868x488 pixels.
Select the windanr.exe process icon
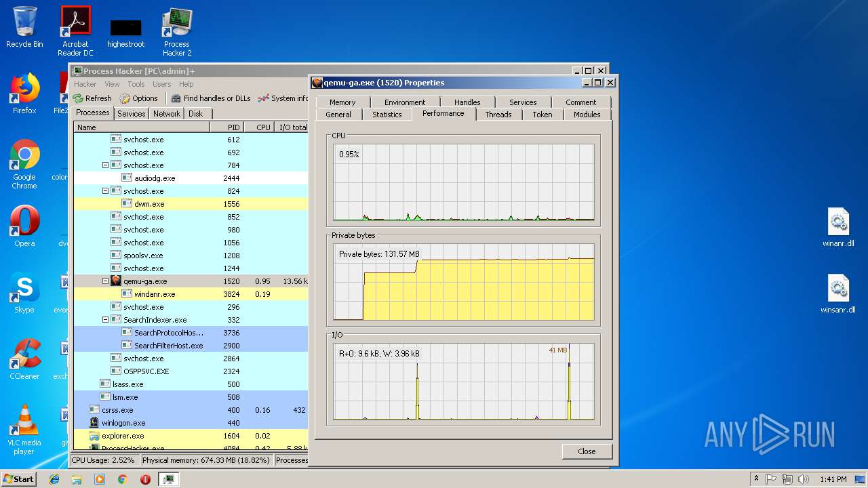click(127, 294)
